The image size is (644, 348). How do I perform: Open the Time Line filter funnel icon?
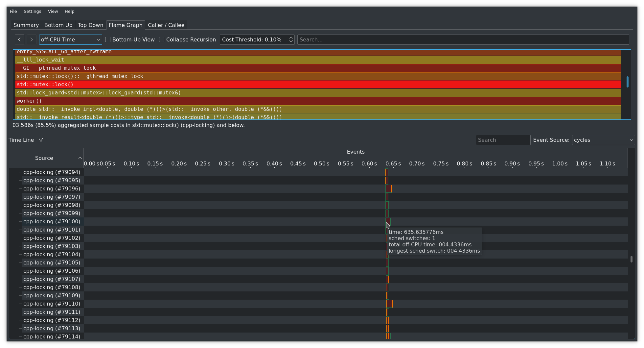[41, 140]
